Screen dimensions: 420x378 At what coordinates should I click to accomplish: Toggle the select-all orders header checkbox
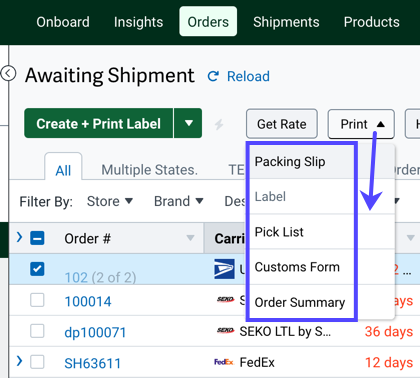click(x=37, y=238)
